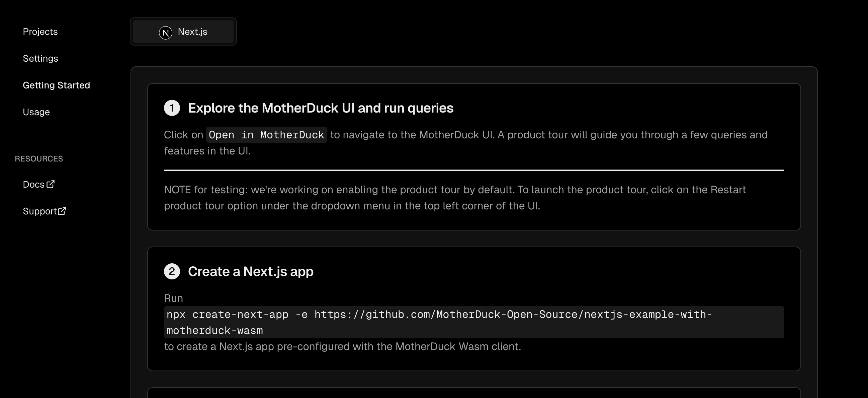
Task: Open the Support external link
Action: pos(45,211)
